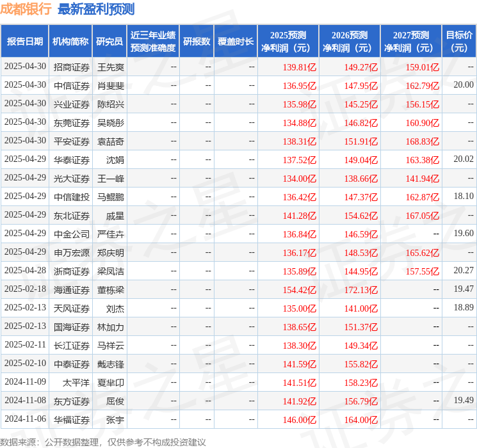Select the 光大证券 cell
Viewport: 477px width, 448px height.
click(72, 178)
